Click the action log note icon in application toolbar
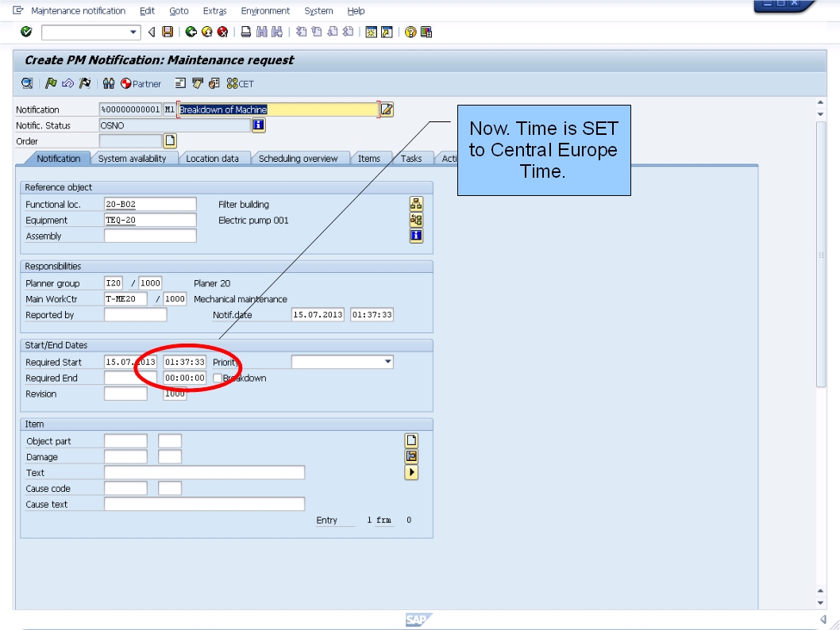This screenshot has height=630, width=840. click(x=197, y=83)
